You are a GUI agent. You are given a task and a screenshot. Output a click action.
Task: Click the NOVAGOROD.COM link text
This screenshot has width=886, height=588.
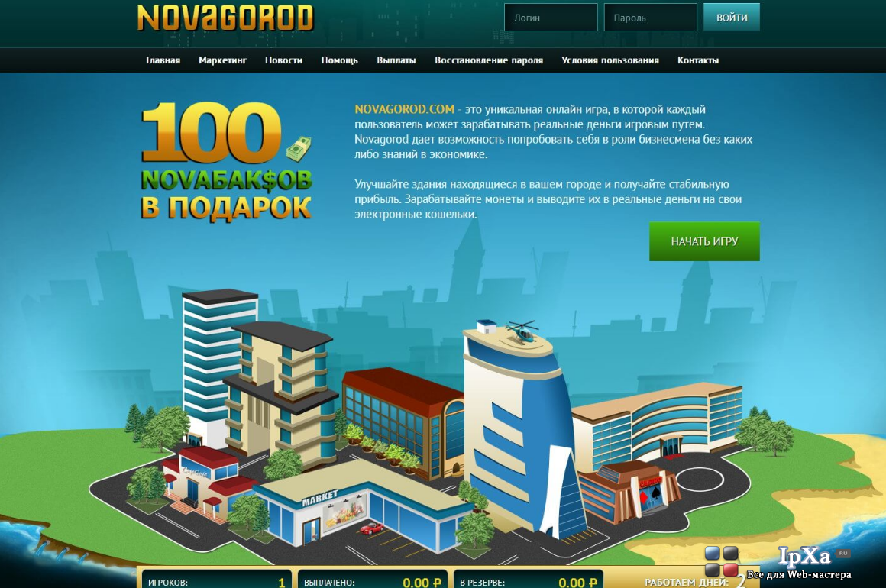(405, 109)
